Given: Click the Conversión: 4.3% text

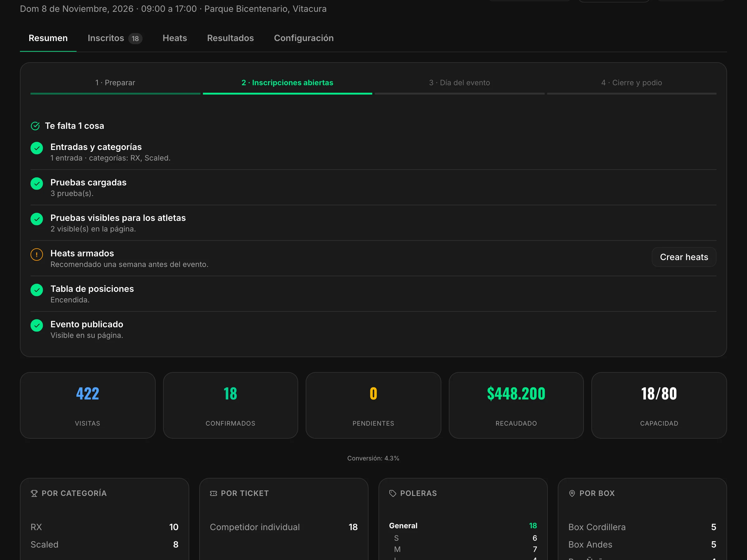Looking at the screenshot, I should click(373, 458).
